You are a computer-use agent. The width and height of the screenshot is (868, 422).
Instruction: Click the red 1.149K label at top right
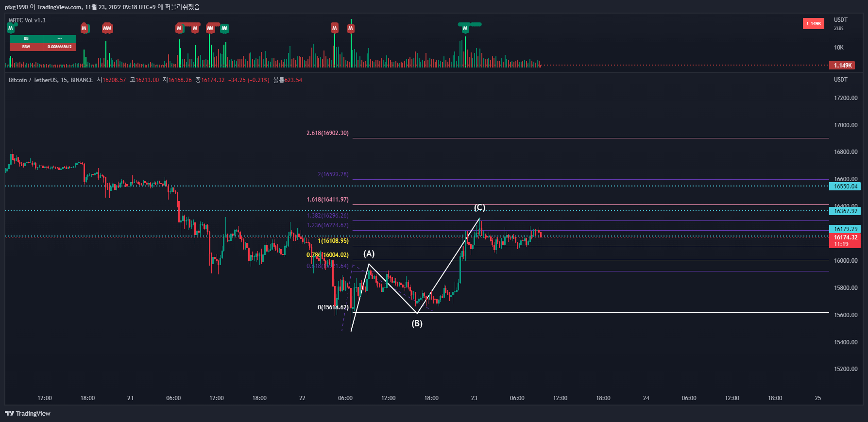[814, 23]
